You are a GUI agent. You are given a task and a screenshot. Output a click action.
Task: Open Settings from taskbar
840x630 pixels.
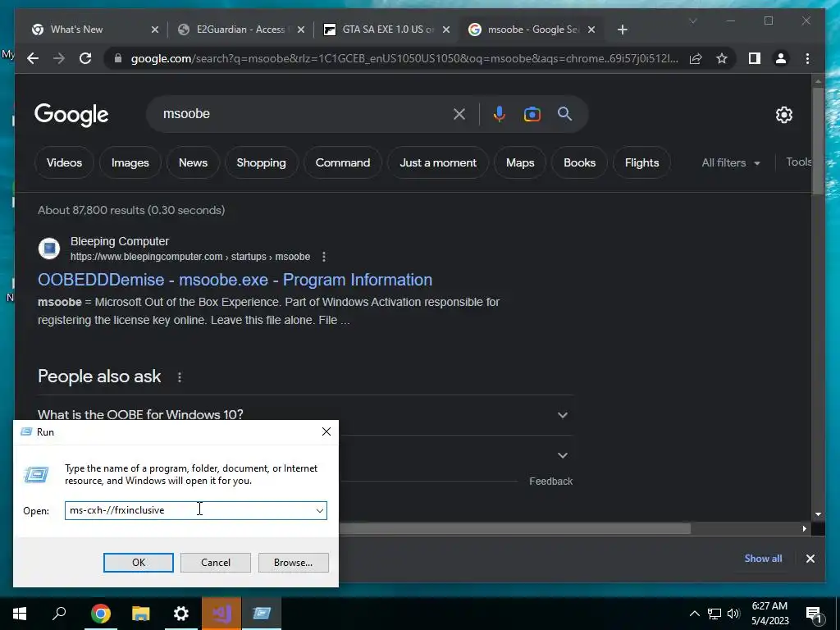pos(181,614)
